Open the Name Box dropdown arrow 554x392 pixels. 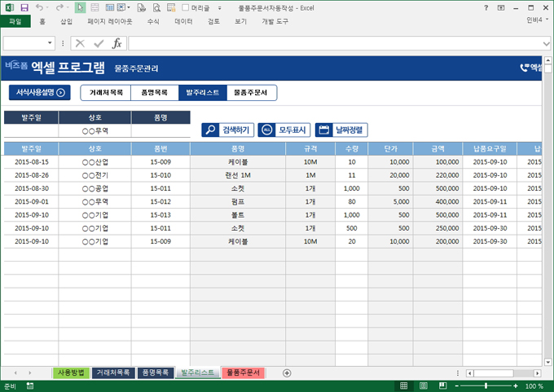(x=51, y=43)
